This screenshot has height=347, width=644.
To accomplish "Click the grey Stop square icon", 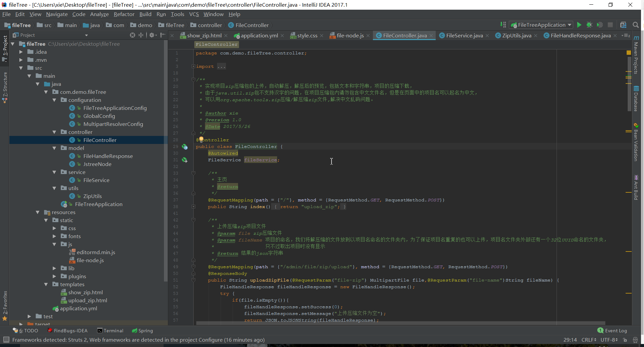I will [610, 25].
